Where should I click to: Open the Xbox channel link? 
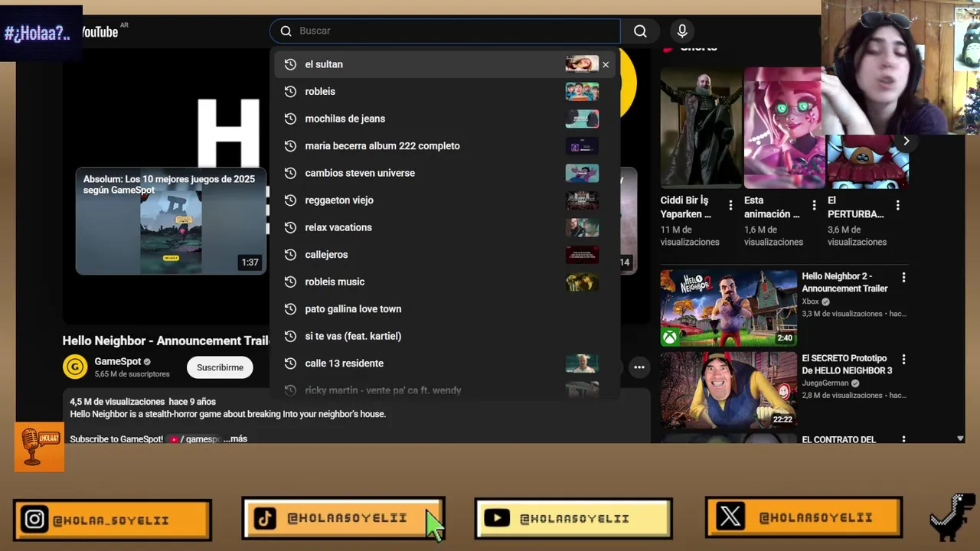point(810,302)
